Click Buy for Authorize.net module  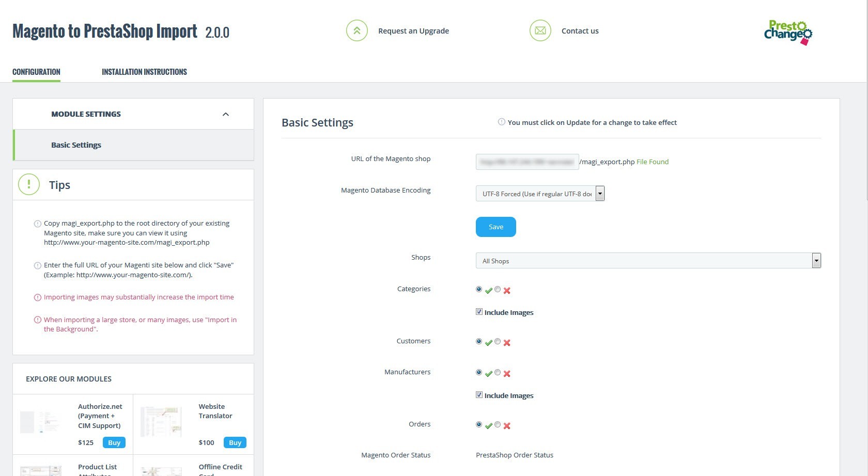coord(114,442)
